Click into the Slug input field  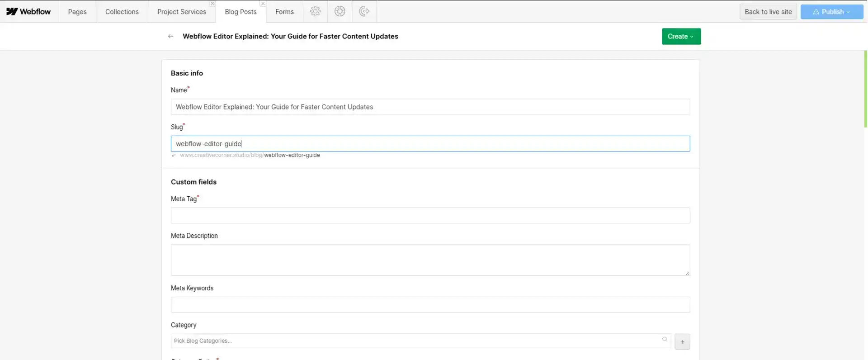[430, 144]
